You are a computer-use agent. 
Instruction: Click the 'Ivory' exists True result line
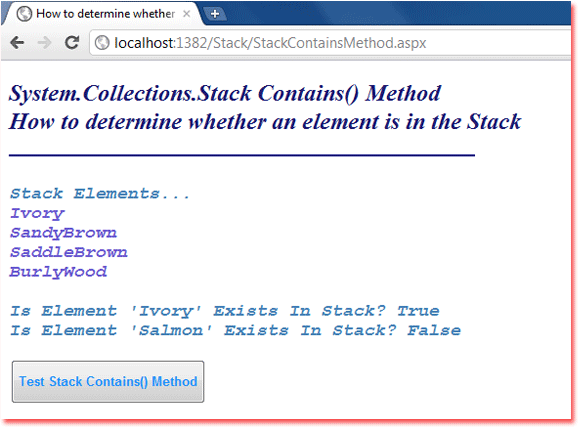point(225,311)
